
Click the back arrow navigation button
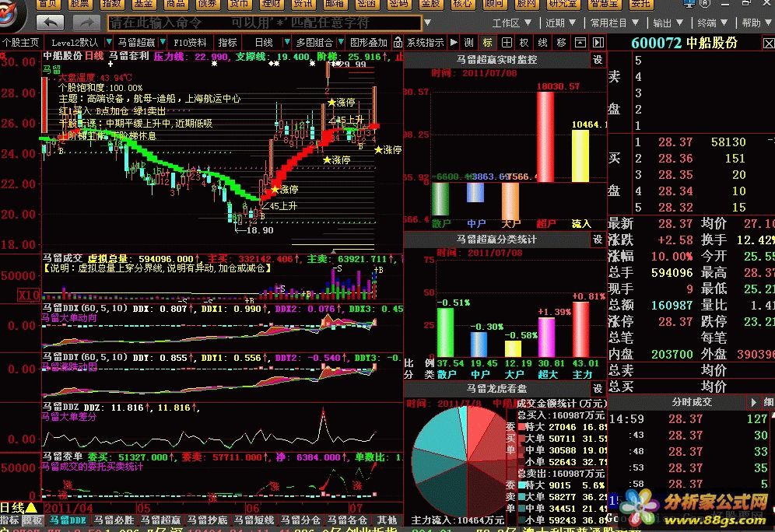tap(51, 23)
